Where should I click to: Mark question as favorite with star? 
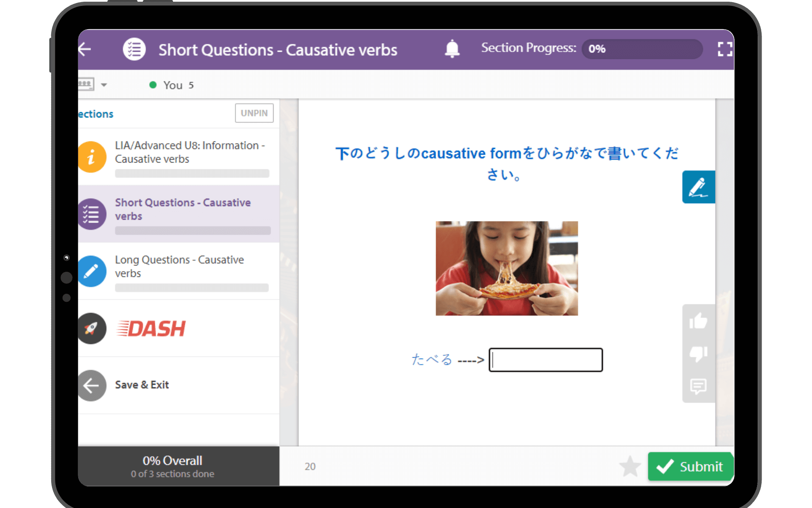coord(630,467)
